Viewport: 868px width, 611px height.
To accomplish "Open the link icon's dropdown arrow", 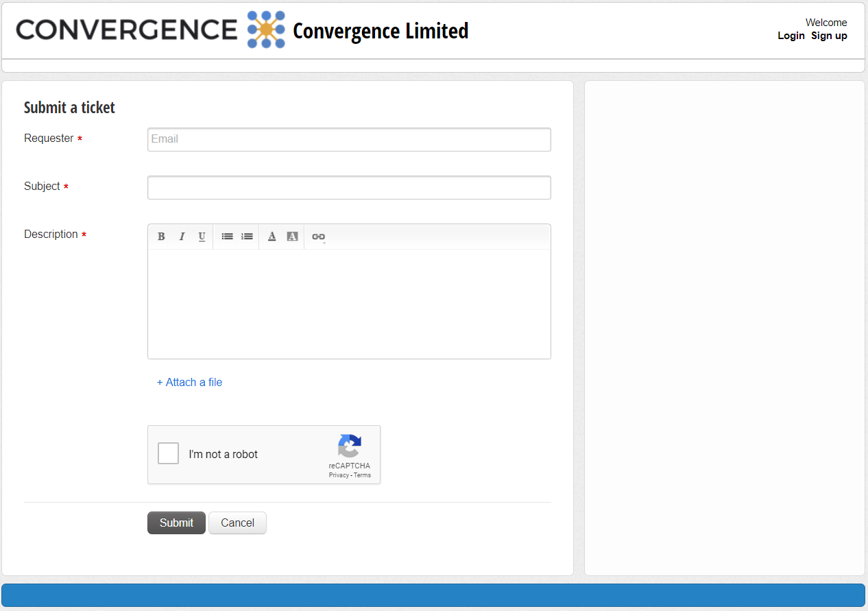I will click(325, 241).
